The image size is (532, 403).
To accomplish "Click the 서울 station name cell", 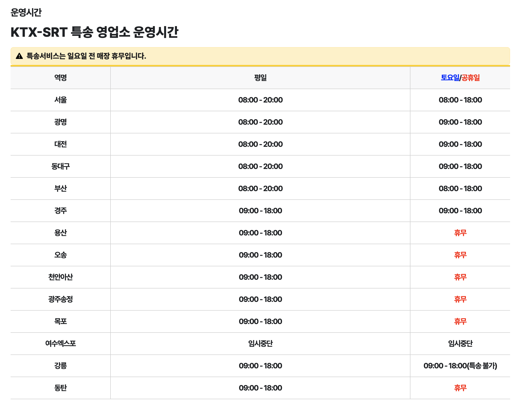I will tap(61, 100).
